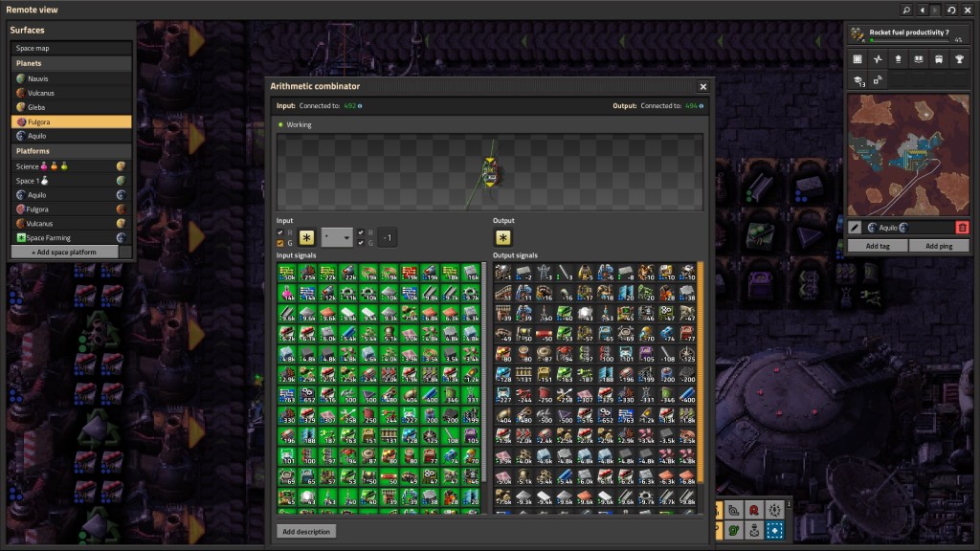Open the Rocket fuel productivity 7 research icon
Screen dimensions: 980x551
pos(857,33)
